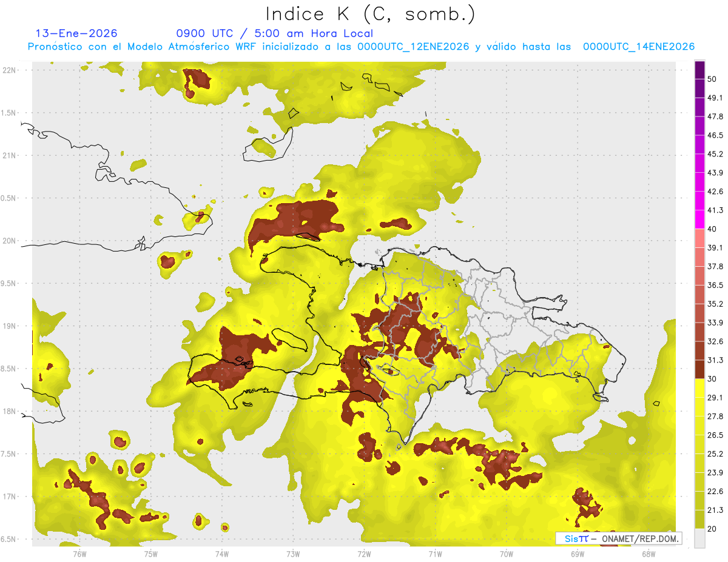Click the colorbar value label '32.6'
Screen dimensions: 728x562
pyautogui.click(x=715, y=341)
